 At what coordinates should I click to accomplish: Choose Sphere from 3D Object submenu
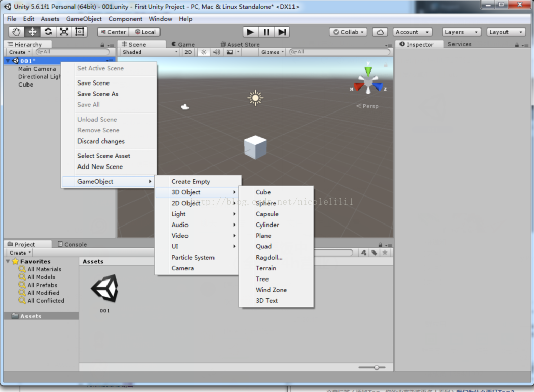[x=266, y=203]
